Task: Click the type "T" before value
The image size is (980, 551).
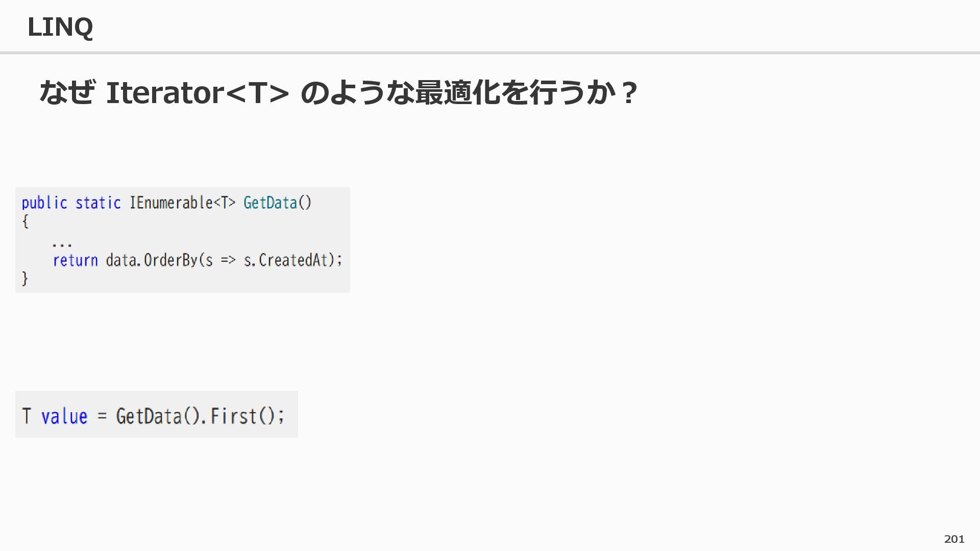Action: point(27,416)
